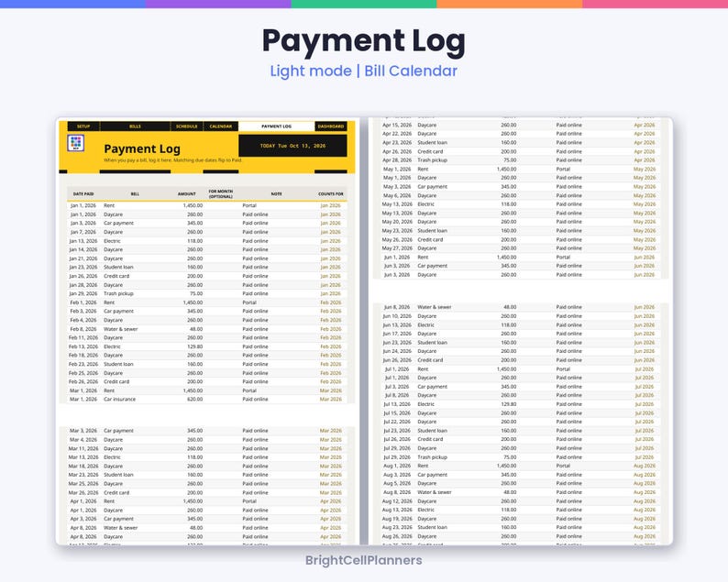The image size is (728, 582).
Task: Switch to the BILLS tab
Action: pyautogui.click(x=135, y=126)
